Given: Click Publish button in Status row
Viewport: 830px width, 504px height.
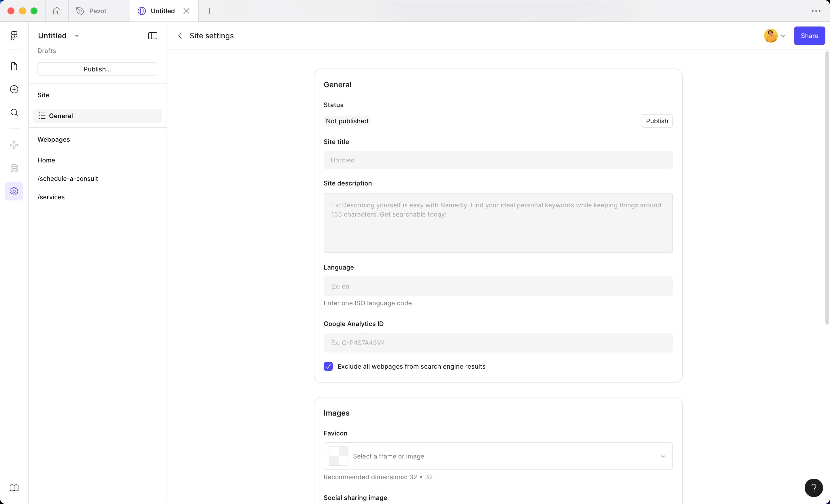Looking at the screenshot, I should coord(657,121).
